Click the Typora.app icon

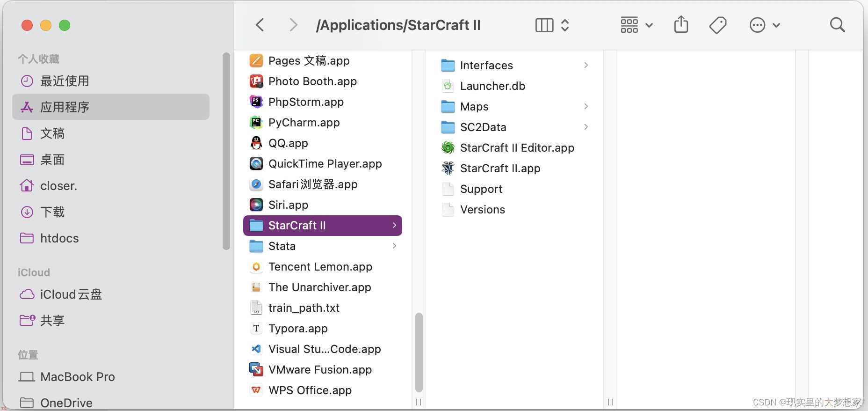pos(256,329)
